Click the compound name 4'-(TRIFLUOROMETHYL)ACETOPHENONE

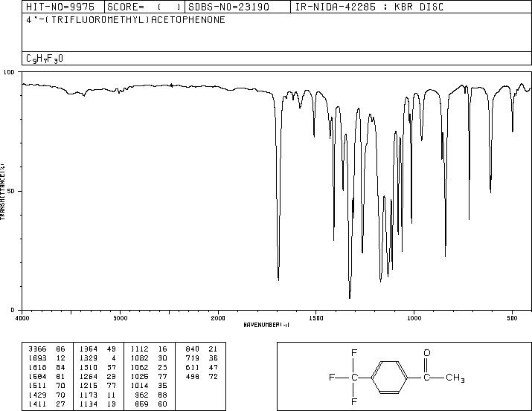[x=126, y=19]
